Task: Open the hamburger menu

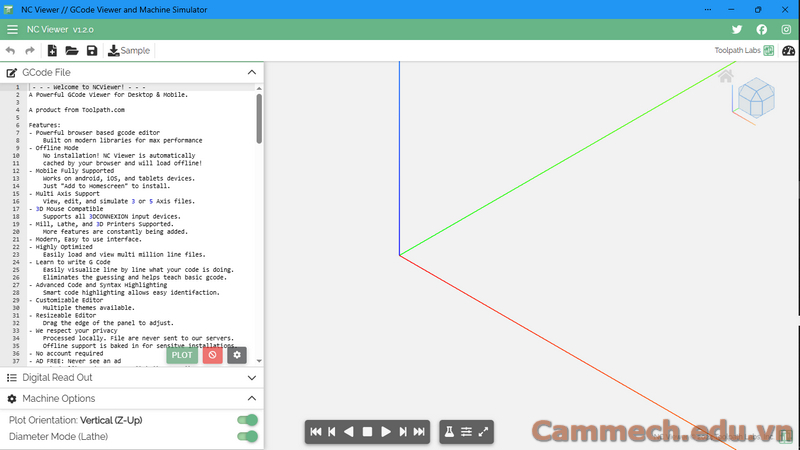Action: 12,30
